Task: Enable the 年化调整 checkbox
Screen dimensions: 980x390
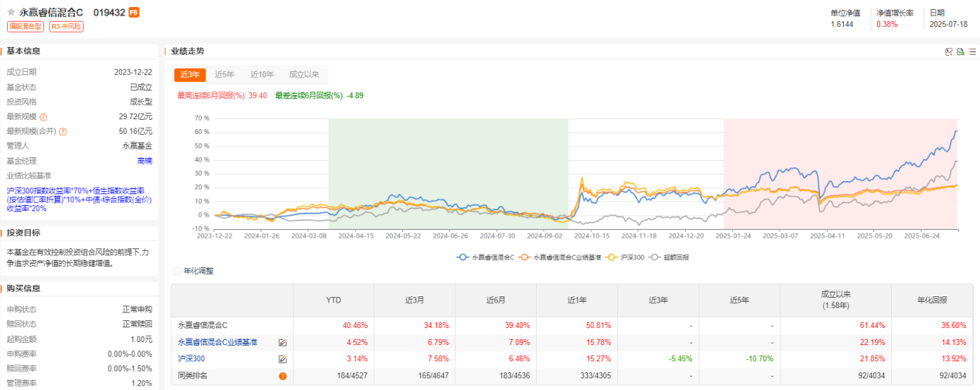Action: 178,272
